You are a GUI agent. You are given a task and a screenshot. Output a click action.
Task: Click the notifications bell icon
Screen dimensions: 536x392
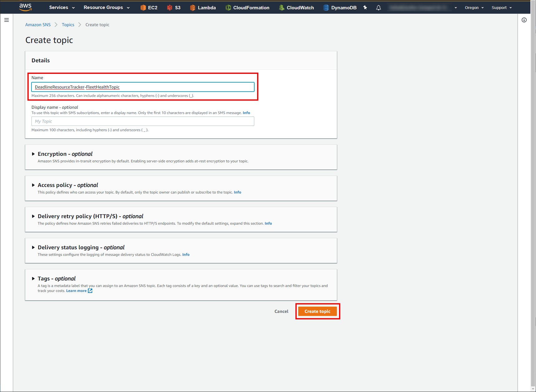click(x=378, y=8)
